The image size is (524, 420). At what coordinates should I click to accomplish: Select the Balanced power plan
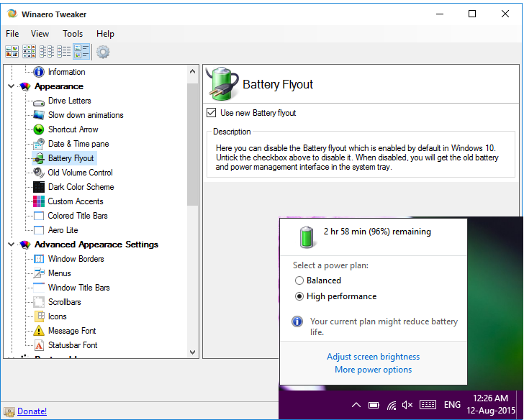pos(299,280)
